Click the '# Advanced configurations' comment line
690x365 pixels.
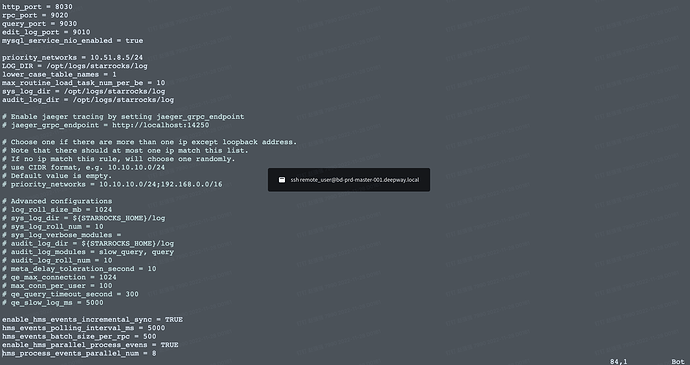pyautogui.click(x=57, y=201)
